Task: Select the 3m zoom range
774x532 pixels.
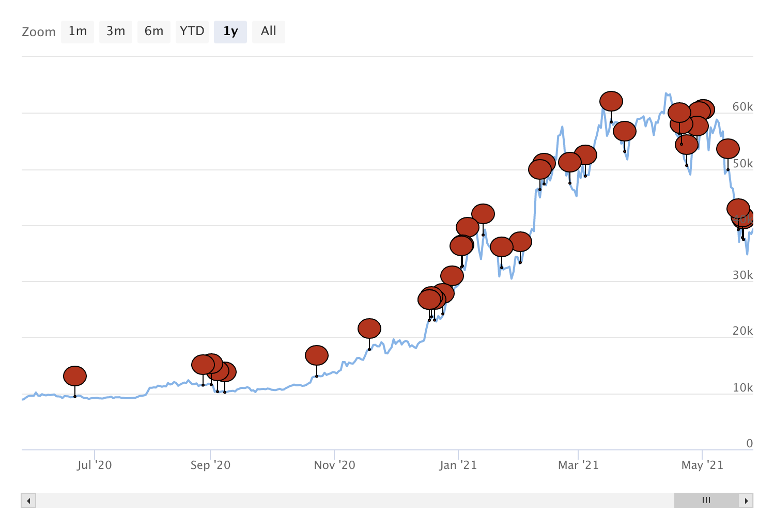Action: tap(116, 32)
